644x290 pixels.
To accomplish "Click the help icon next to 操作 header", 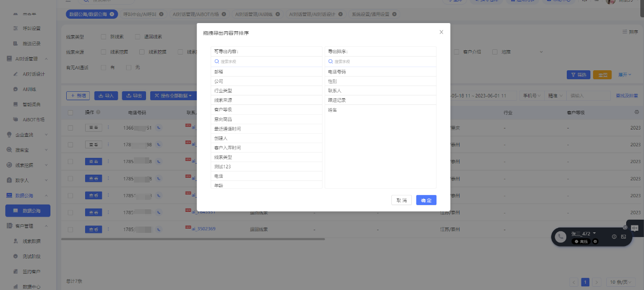I will click(98, 112).
